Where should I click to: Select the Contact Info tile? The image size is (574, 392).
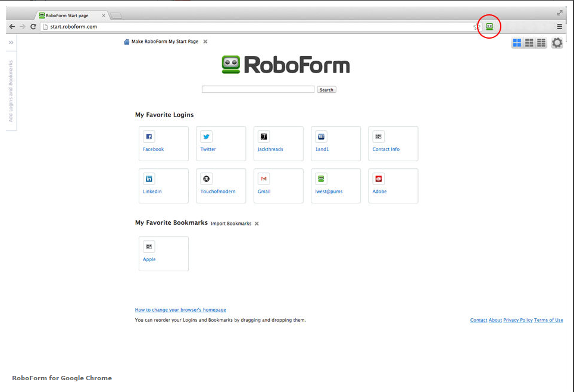click(x=393, y=144)
